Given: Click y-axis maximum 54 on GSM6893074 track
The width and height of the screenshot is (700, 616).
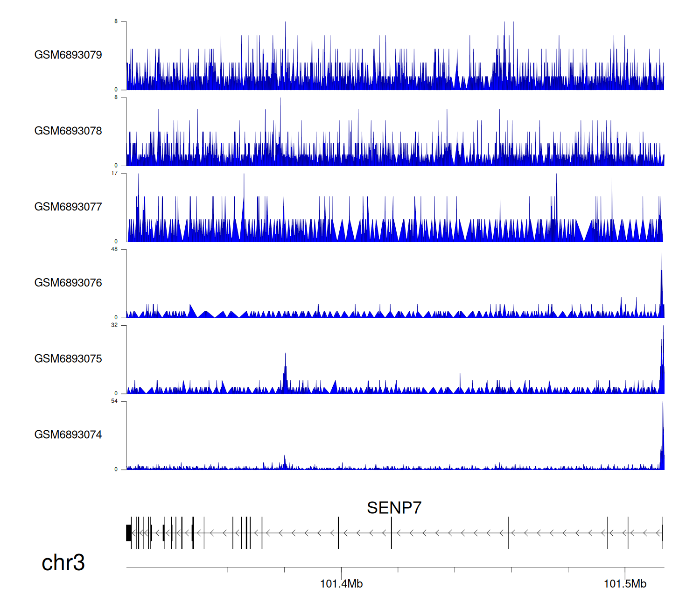Looking at the screenshot, I should (114, 401).
